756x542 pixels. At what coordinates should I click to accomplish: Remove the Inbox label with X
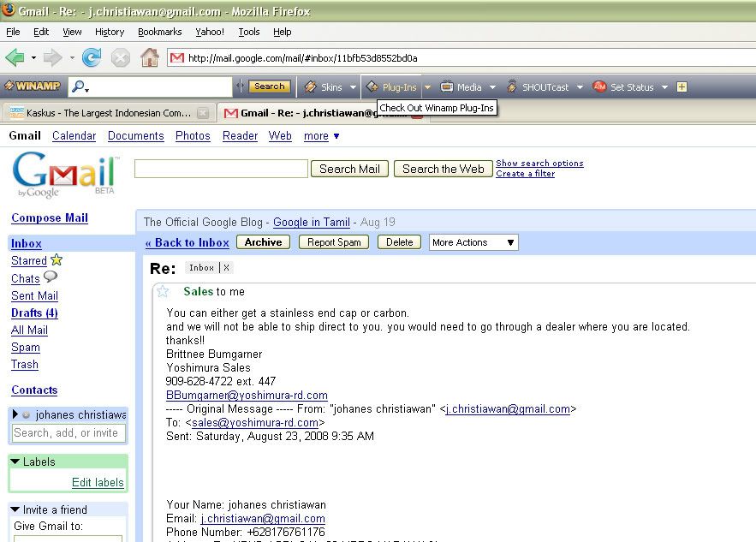tap(226, 268)
